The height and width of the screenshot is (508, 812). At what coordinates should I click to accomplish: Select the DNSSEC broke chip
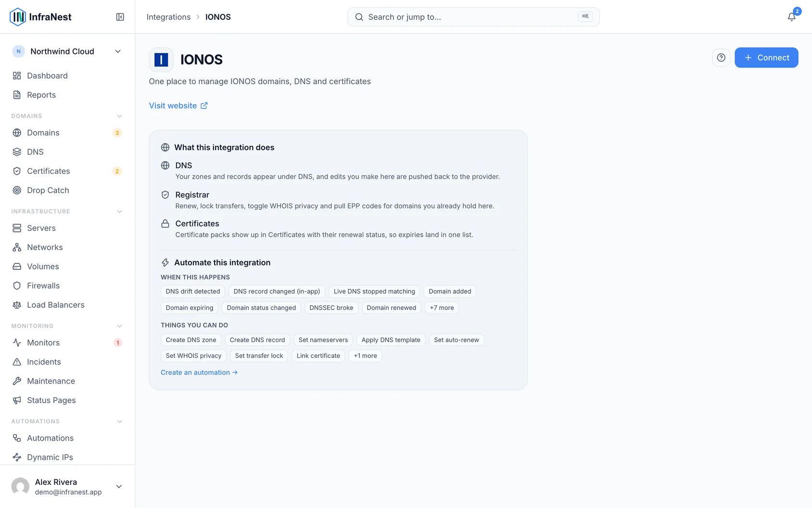(331, 308)
